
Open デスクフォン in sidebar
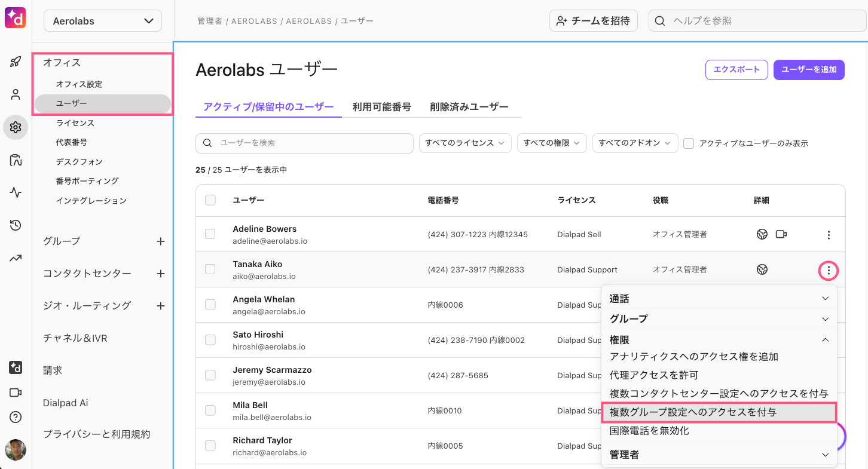tap(80, 162)
